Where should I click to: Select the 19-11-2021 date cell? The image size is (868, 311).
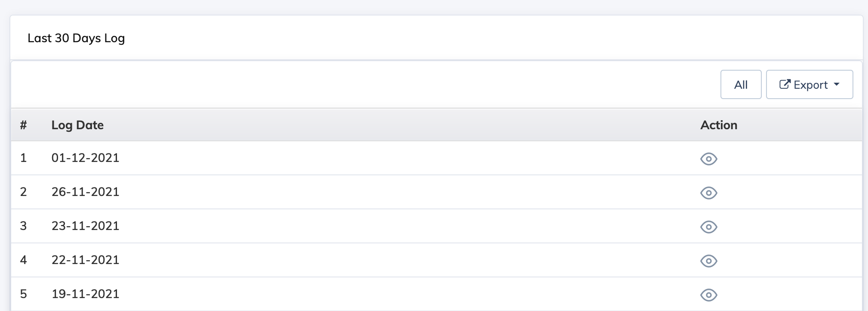(85, 294)
